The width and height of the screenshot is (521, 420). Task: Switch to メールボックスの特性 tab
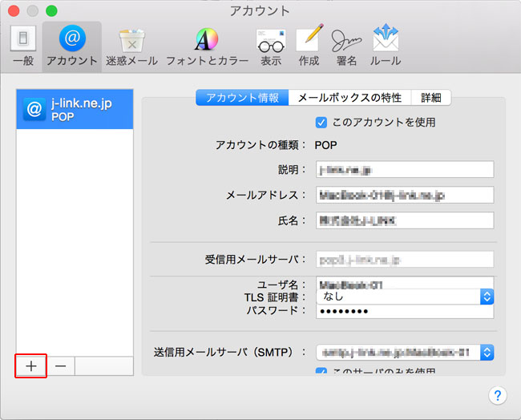(349, 98)
